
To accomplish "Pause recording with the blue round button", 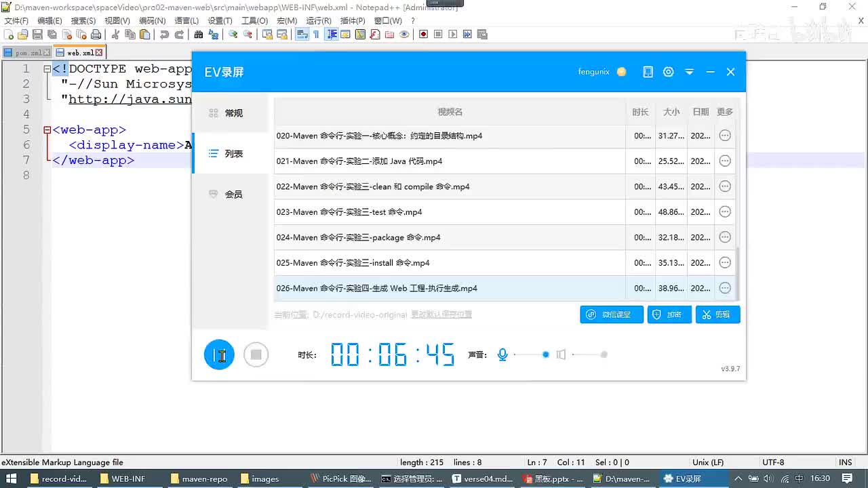I will pos(219,354).
